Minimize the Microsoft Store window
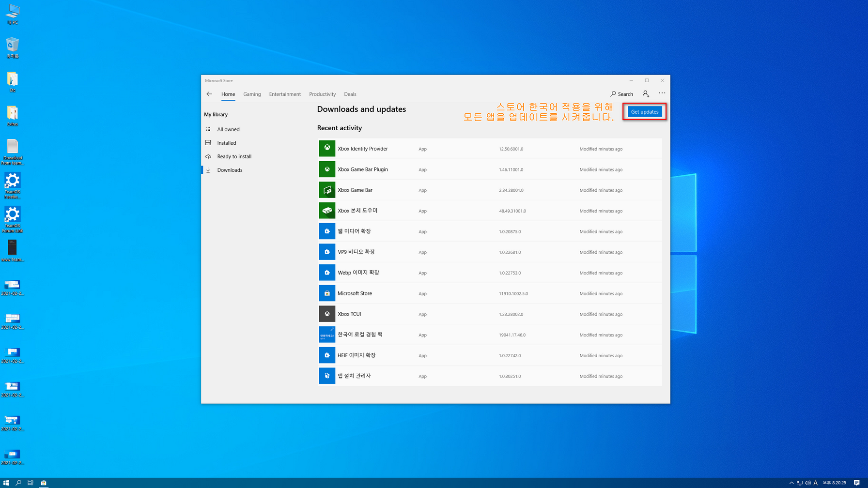The image size is (868, 488). point(631,80)
